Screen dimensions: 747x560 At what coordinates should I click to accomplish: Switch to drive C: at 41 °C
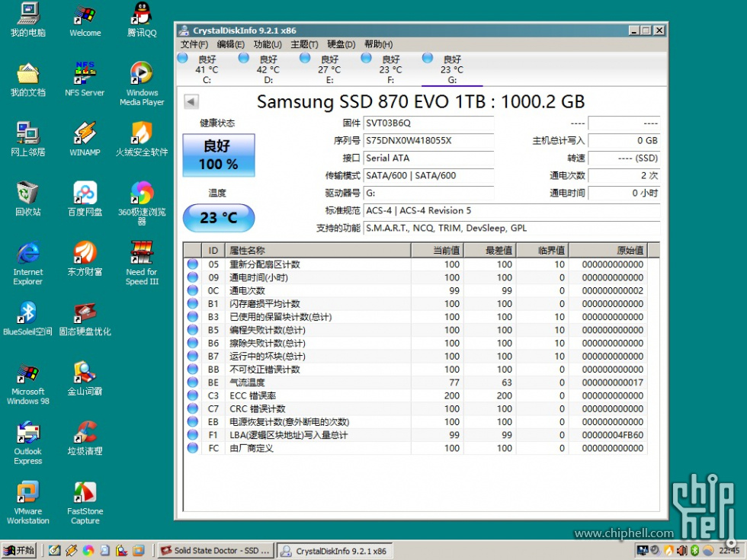[207, 69]
